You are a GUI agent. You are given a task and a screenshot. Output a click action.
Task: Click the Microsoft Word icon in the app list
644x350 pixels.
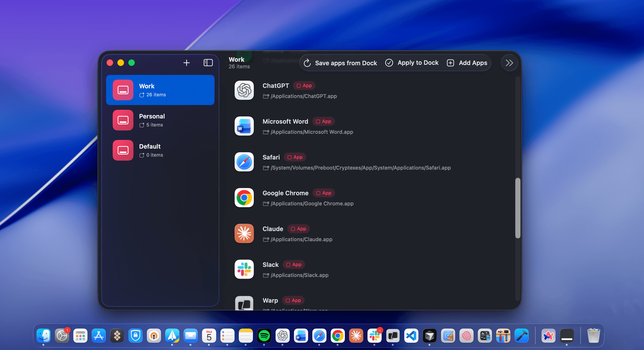[x=244, y=126]
